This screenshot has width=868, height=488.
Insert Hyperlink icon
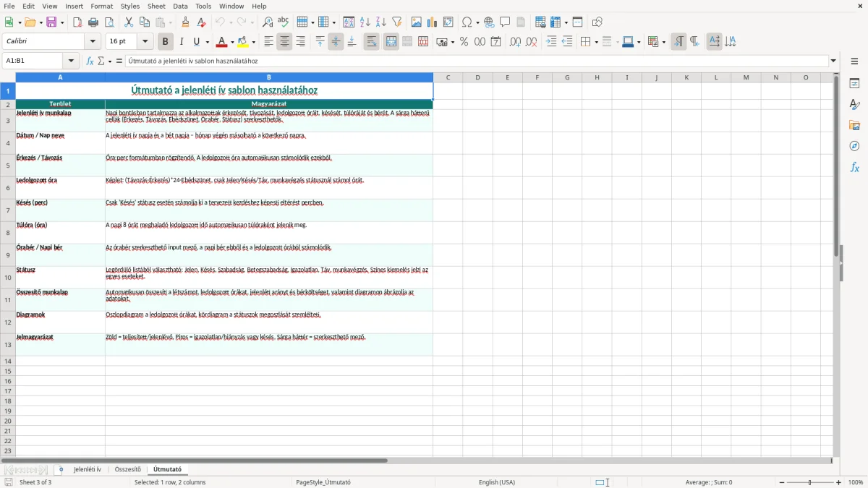coord(489,22)
